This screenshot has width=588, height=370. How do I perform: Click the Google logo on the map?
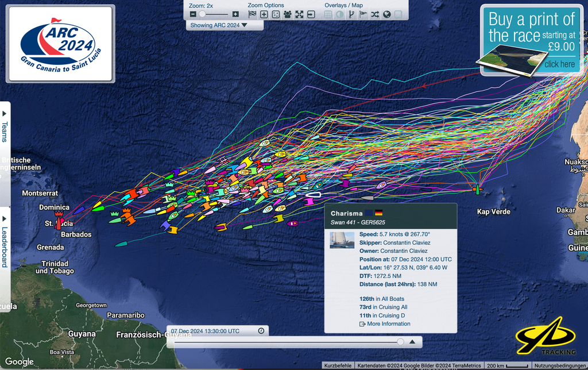point(19,362)
